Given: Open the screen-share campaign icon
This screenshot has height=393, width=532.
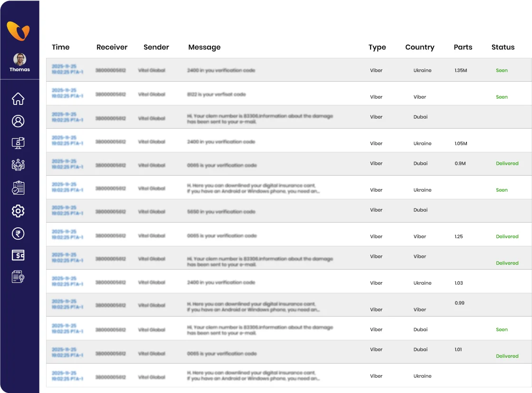Looking at the screenshot, I should [x=18, y=143].
